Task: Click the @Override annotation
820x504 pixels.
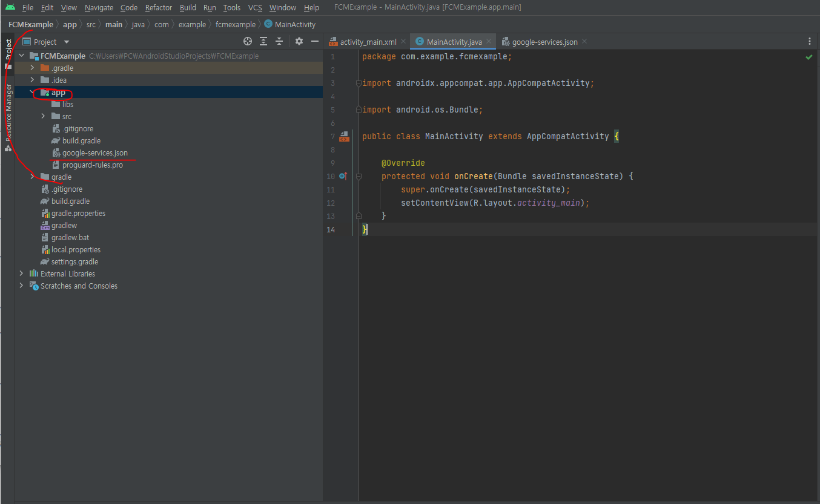Action: 403,163
